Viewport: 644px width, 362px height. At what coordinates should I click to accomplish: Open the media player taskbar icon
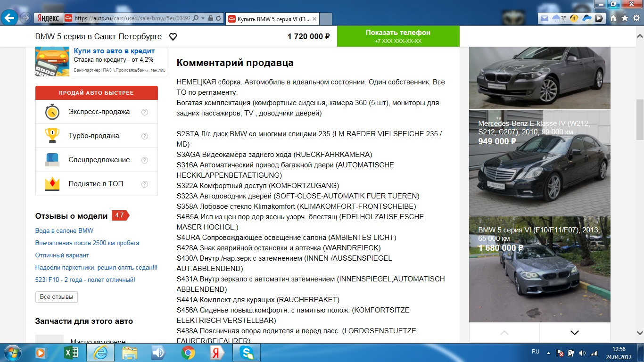tap(41, 353)
